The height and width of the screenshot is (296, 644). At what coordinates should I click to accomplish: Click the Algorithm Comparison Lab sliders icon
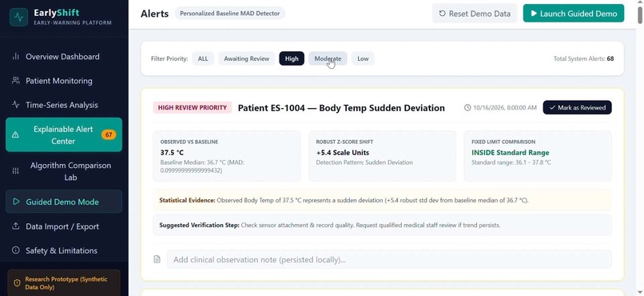[x=16, y=171]
